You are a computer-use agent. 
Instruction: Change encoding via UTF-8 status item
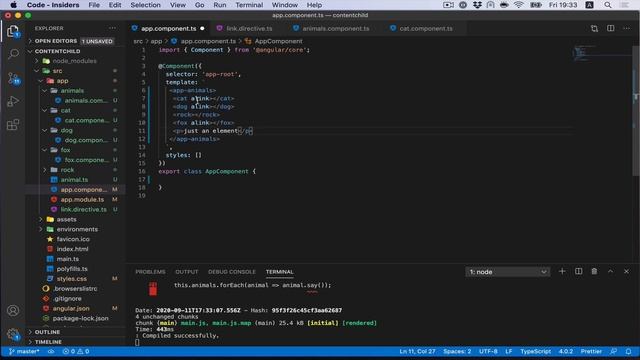pos(488,351)
